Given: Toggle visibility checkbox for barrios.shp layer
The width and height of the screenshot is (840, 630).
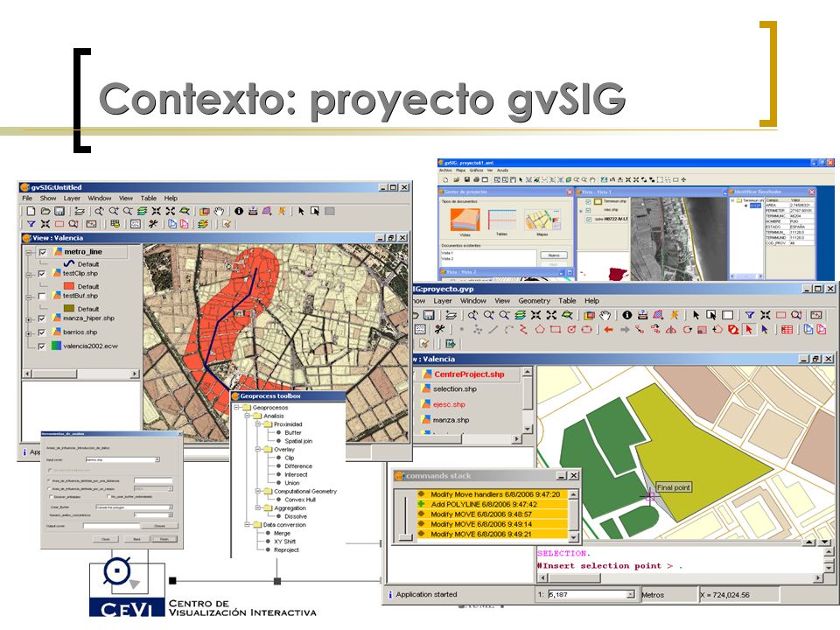Looking at the screenshot, I should (42, 332).
